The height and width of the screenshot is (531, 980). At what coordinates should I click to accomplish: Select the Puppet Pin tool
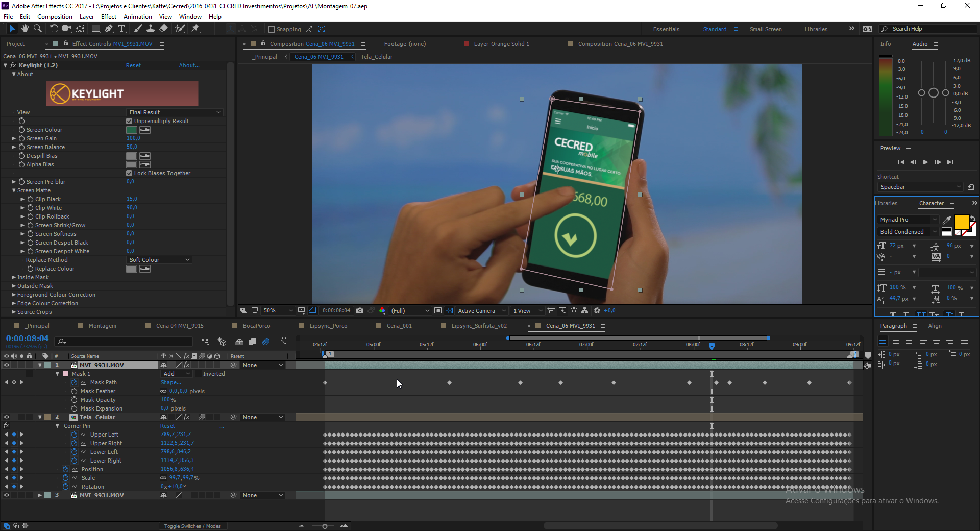(195, 29)
